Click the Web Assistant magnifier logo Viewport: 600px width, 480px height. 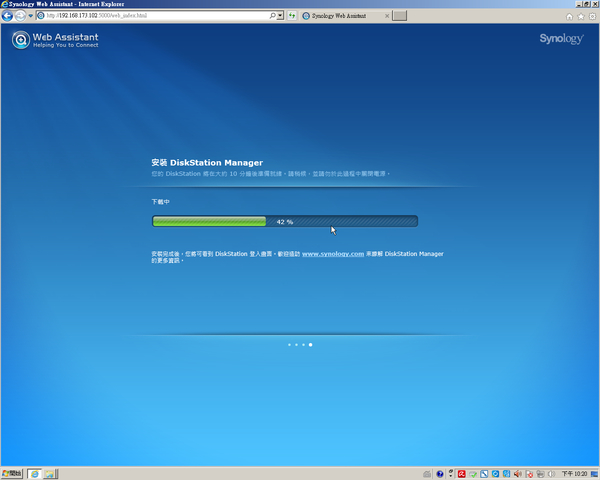click(21, 40)
